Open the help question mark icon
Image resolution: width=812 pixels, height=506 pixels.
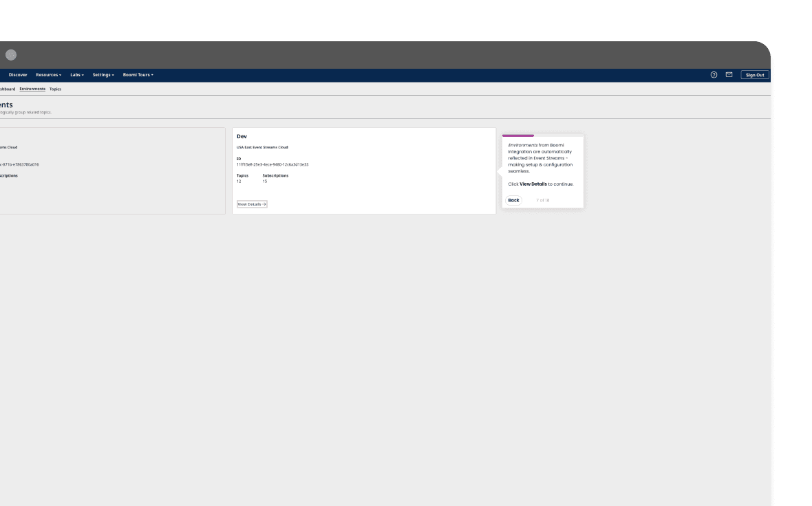(714, 75)
